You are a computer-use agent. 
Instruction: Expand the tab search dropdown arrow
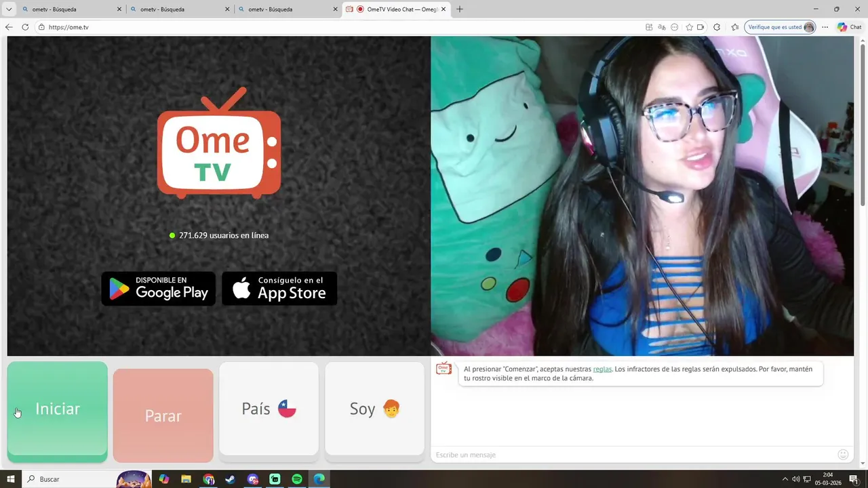pyautogui.click(x=9, y=9)
